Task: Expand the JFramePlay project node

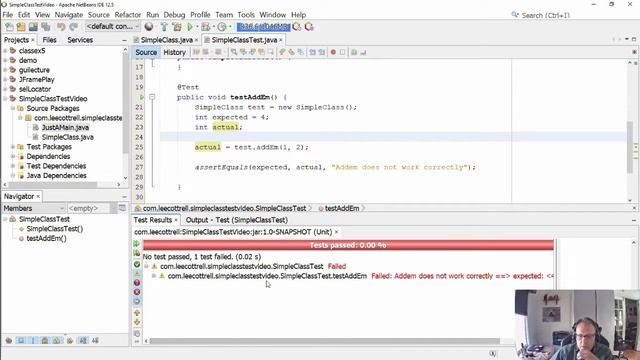Action: pos(5,80)
